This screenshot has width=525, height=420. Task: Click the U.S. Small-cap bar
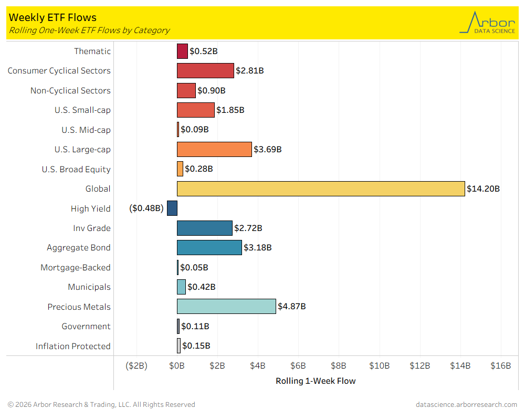click(196, 110)
